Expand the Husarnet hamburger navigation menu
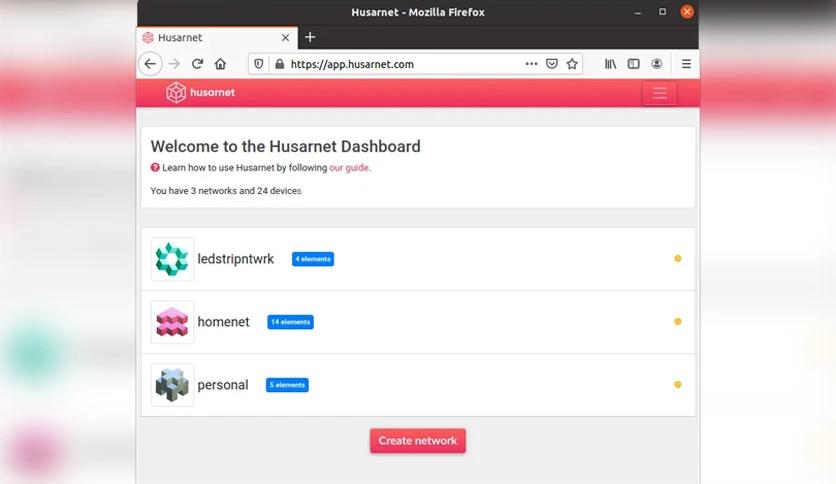This screenshot has width=836, height=484. click(660, 93)
